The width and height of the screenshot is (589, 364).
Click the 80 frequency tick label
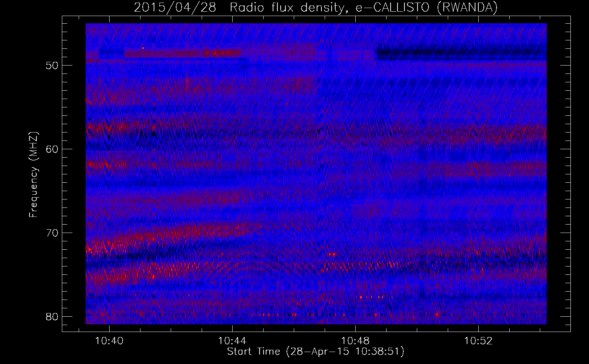(52, 317)
